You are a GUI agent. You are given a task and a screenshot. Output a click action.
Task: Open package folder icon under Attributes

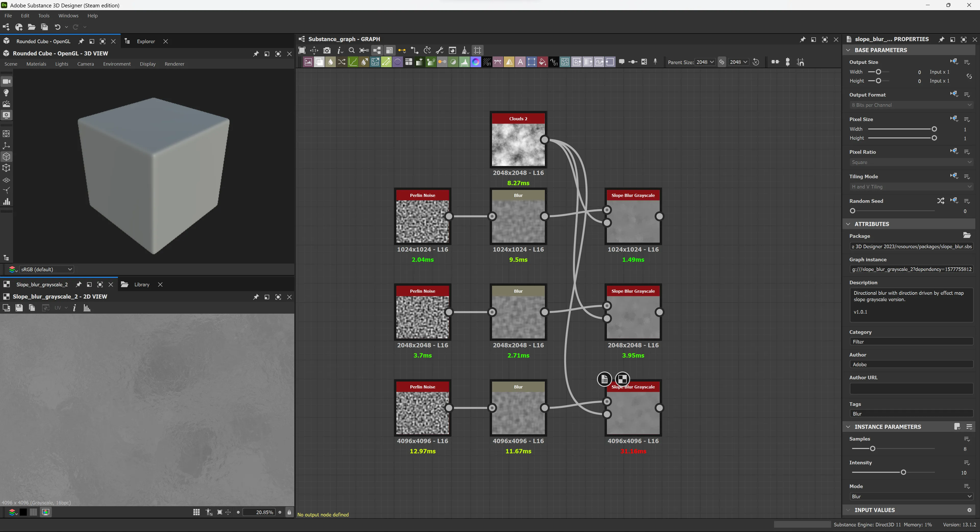pyautogui.click(x=967, y=235)
